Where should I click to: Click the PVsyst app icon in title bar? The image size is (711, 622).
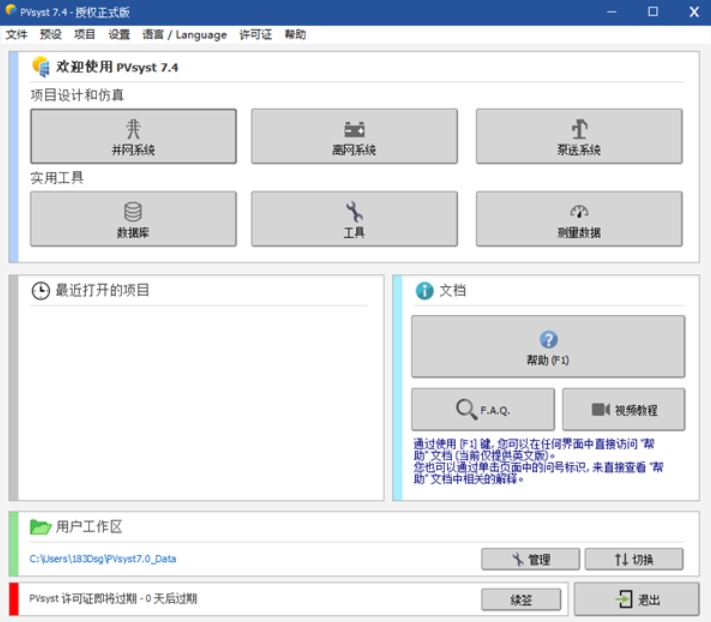coord(11,10)
